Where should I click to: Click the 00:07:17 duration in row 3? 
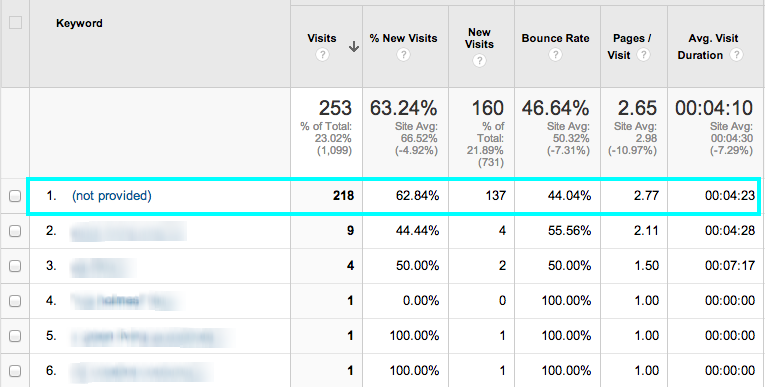pos(730,266)
